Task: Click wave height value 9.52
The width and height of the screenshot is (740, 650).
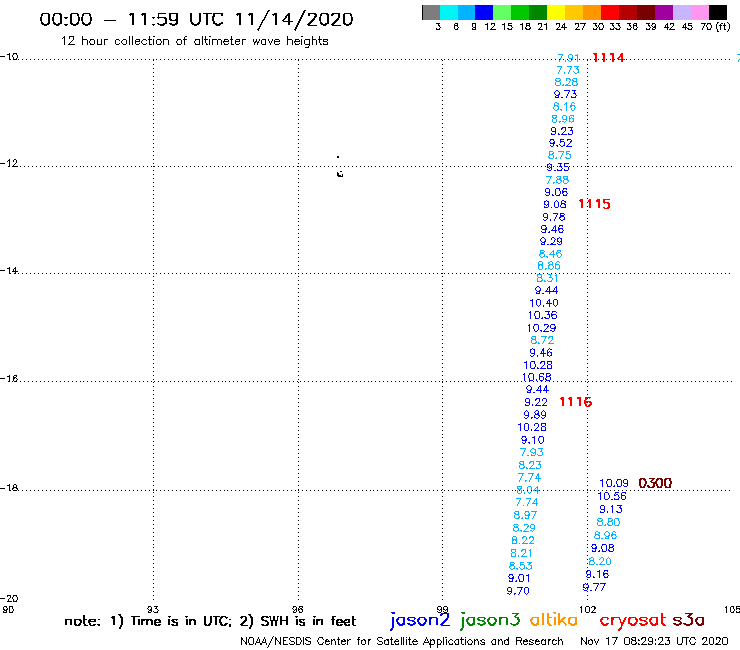Action: (x=561, y=143)
